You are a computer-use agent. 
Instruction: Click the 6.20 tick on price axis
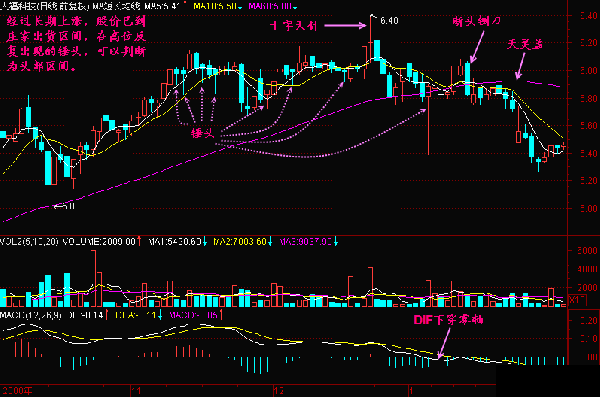589,42
